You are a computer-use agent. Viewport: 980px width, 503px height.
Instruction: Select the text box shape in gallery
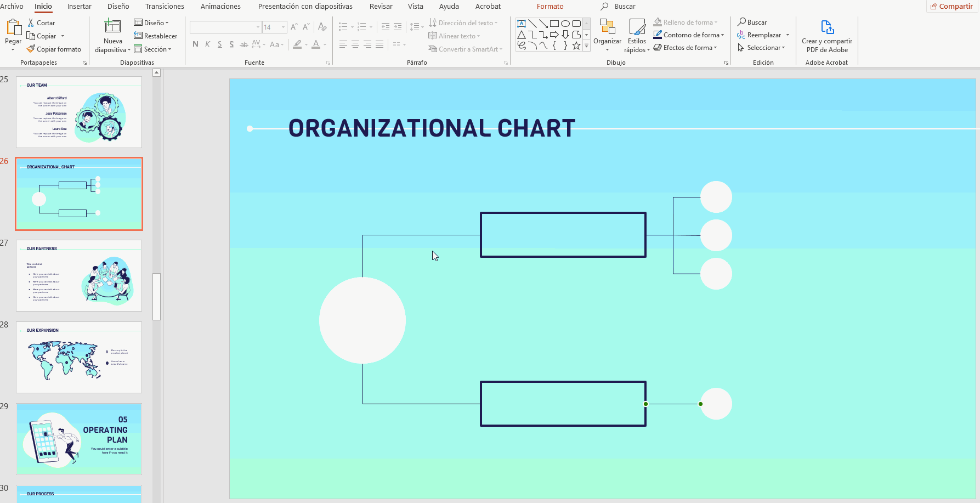tap(522, 24)
